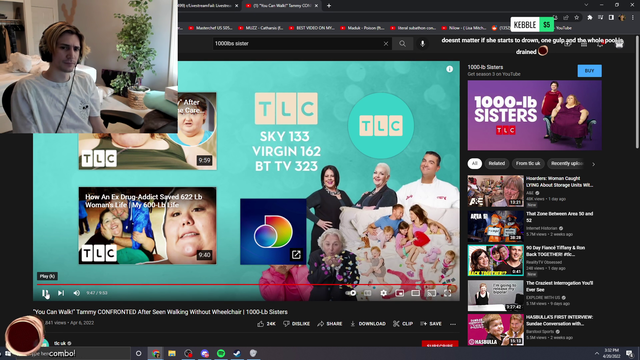The width and height of the screenshot is (640, 360).
Task: Toggle the autoplay switch in player
Action: (x=351, y=293)
